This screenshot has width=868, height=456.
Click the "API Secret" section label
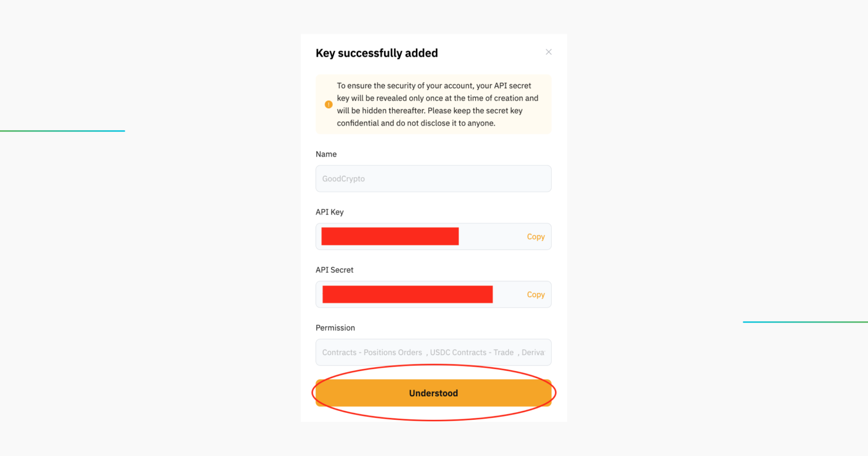click(334, 270)
